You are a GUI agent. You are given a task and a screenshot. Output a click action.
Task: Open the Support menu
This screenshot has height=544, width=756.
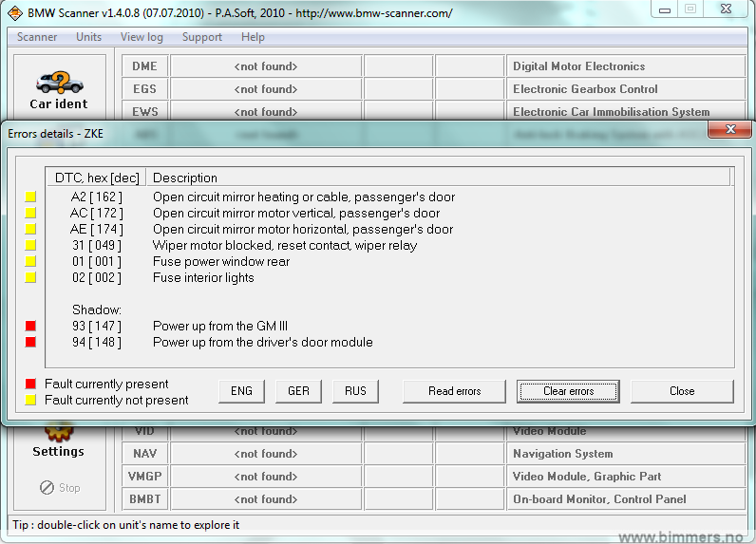[x=201, y=37]
